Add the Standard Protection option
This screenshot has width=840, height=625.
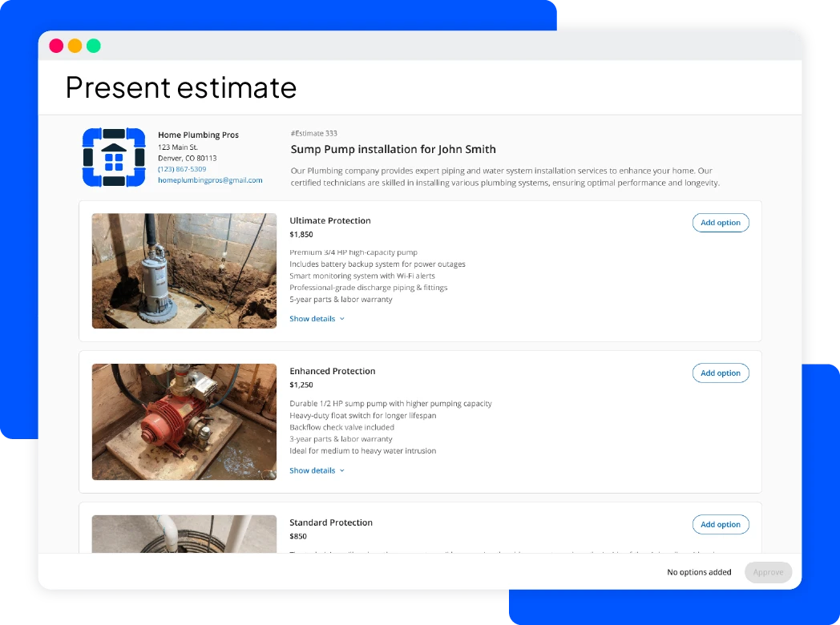click(x=720, y=525)
